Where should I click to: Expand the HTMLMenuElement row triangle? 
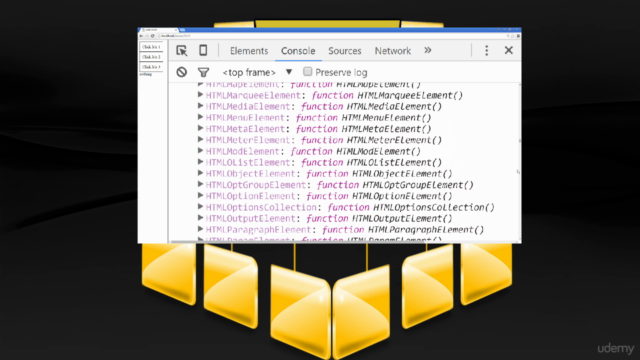click(x=200, y=117)
